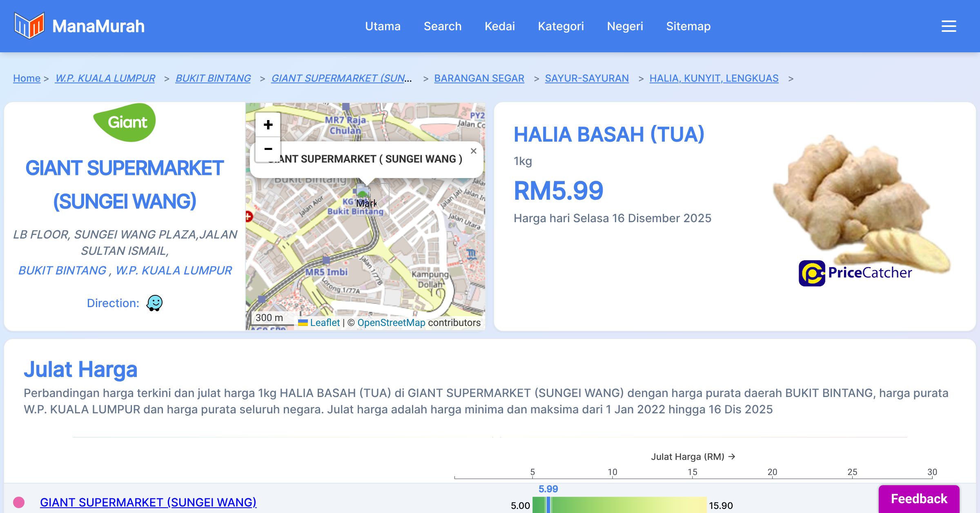Click the PriceCatcher logo

tap(855, 273)
